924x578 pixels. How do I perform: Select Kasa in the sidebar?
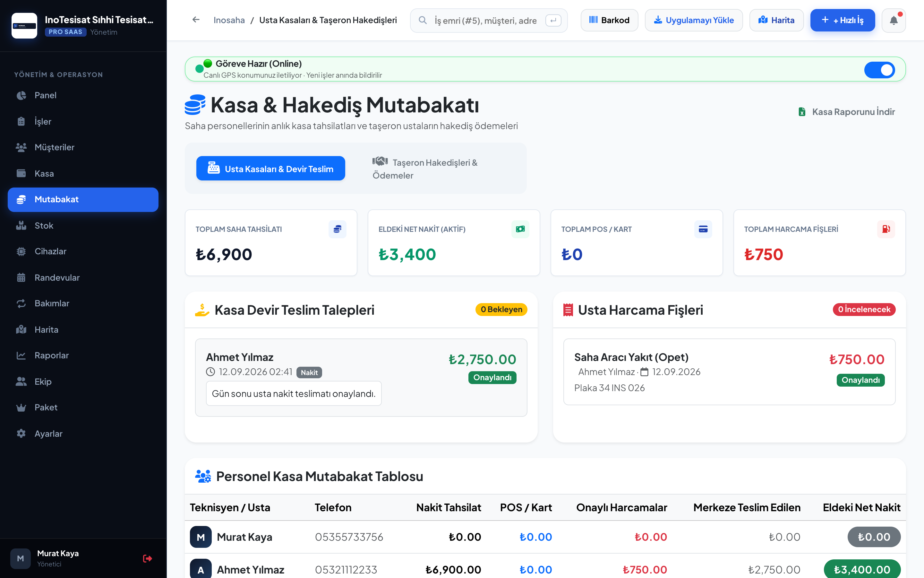tap(83, 173)
